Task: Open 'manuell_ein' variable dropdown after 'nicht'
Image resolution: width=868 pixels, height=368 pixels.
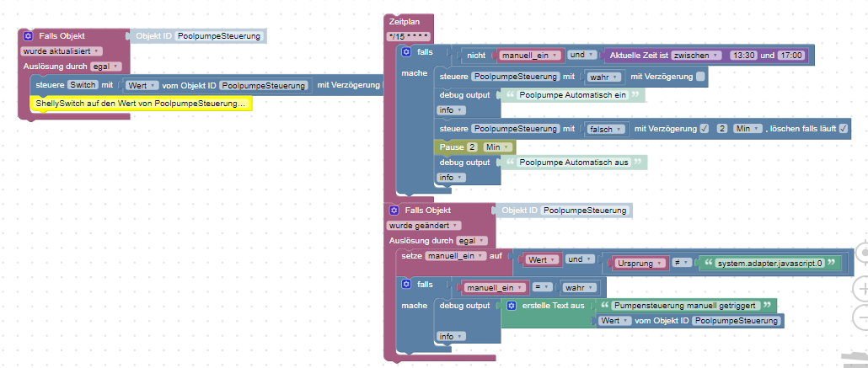Action: (531, 56)
